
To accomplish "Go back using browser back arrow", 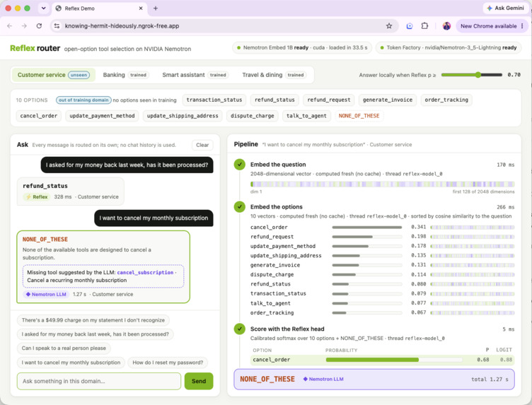I will pos(9,25).
